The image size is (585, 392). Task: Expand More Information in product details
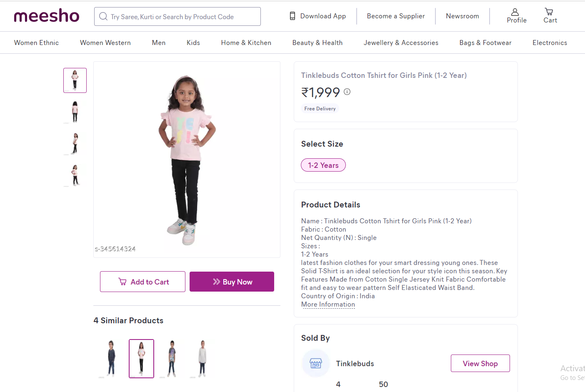328,305
